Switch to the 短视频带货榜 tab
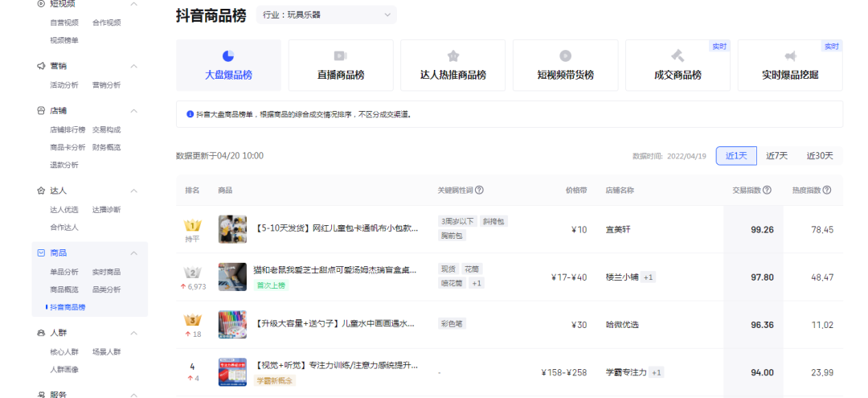Screen dimensions: 868x398 click(565, 65)
